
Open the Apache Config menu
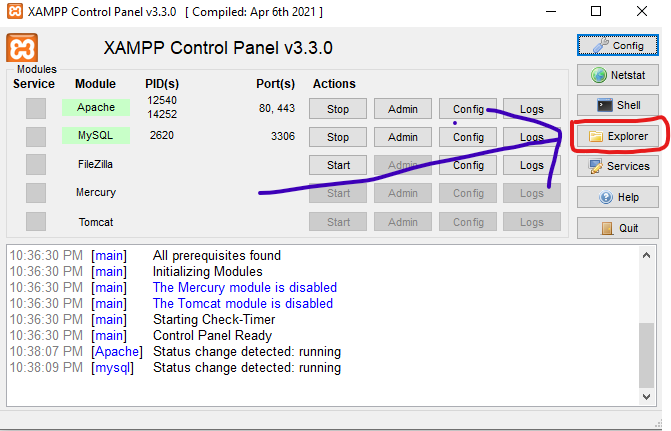[468, 109]
